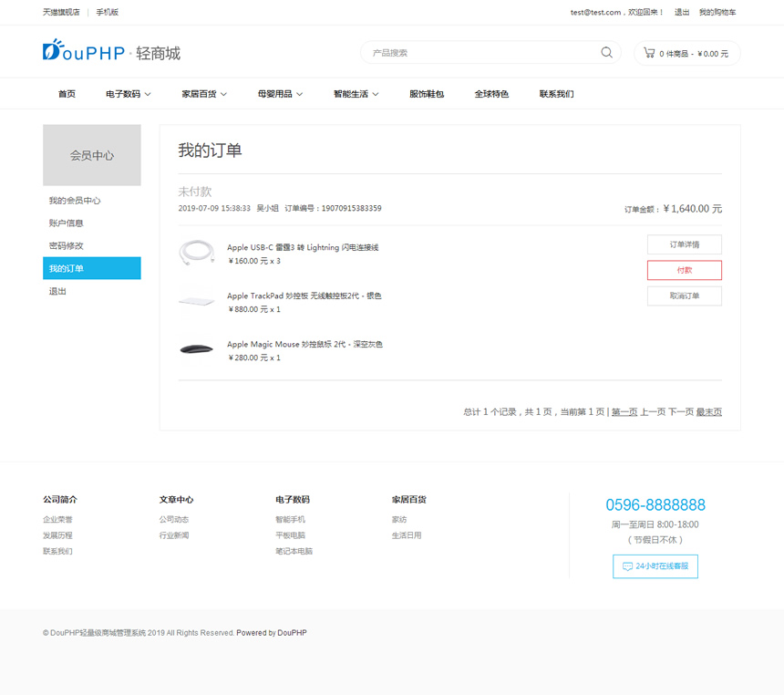Screen dimensions: 784x695
Task: Click the 下一页 pagination link
Action: click(681, 411)
